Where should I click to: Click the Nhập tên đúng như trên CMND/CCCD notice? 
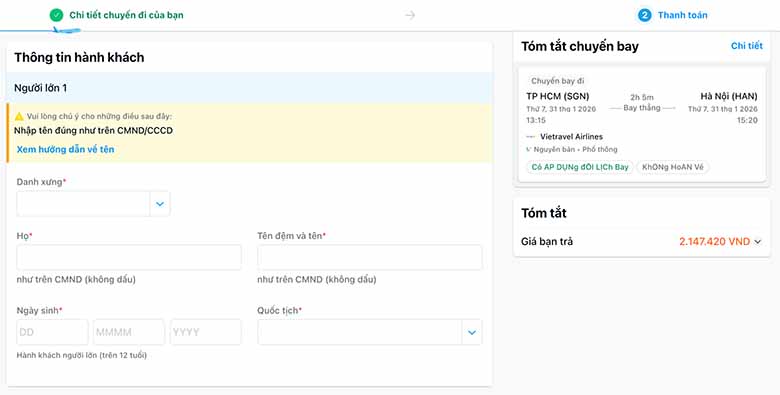click(94, 131)
